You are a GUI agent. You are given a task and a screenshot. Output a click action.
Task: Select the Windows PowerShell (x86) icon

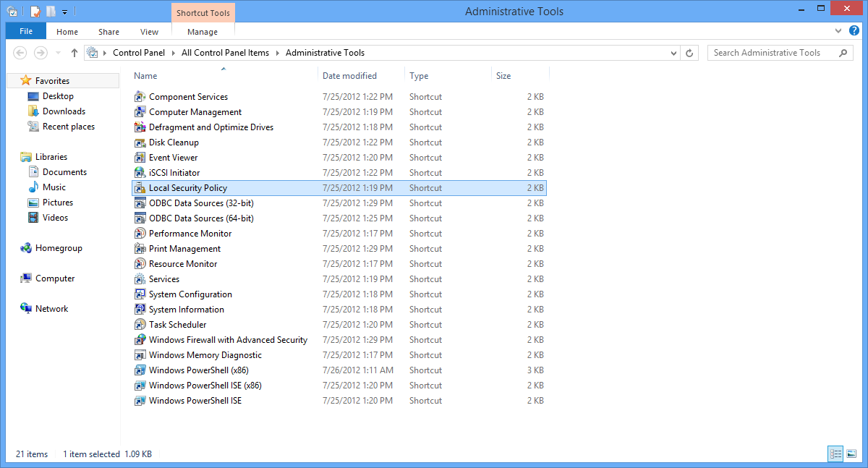tap(140, 370)
